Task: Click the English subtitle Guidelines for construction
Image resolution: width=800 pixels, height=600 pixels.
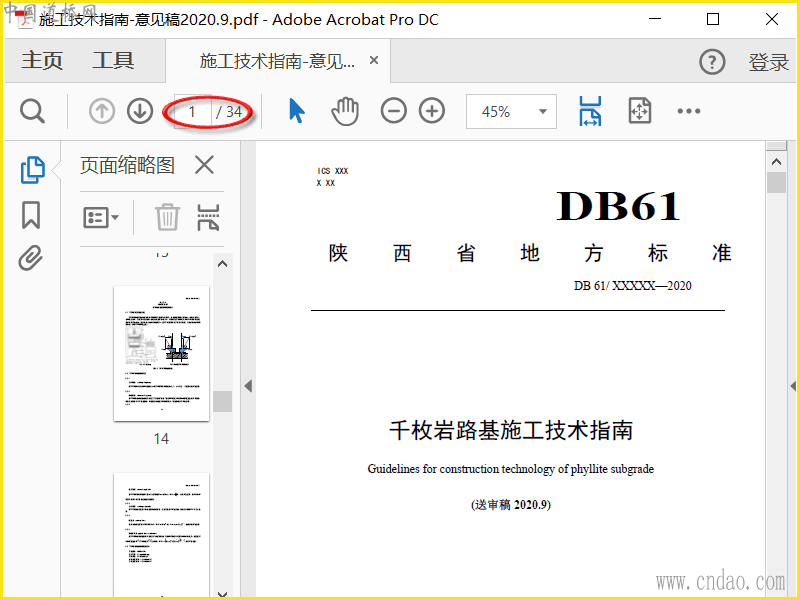Action: [511, 469]
